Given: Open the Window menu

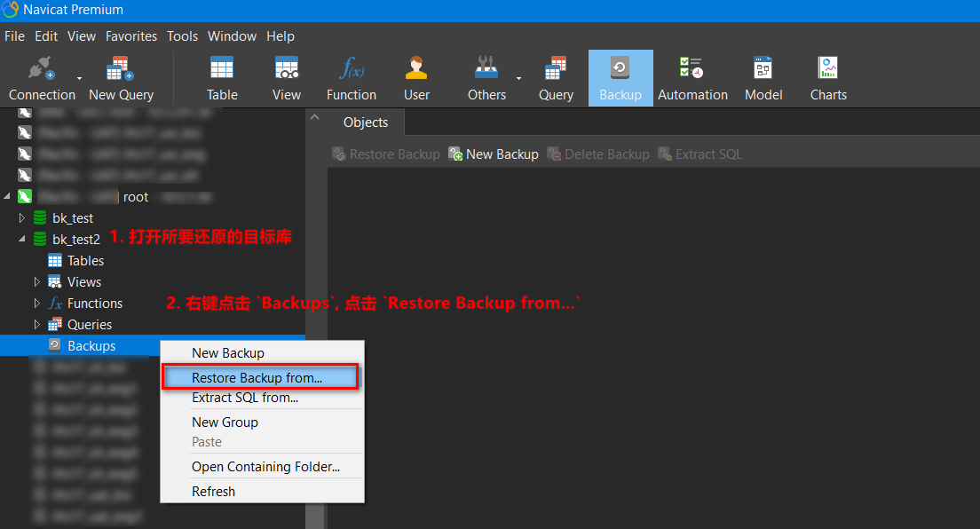Looking at the screenshot, I should [x=232, y=36].
